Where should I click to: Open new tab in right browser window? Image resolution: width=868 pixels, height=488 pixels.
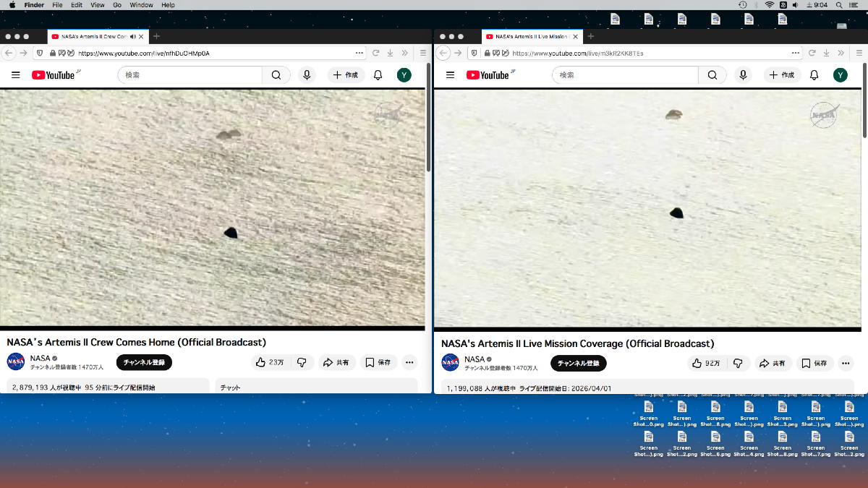pos(590,36)
